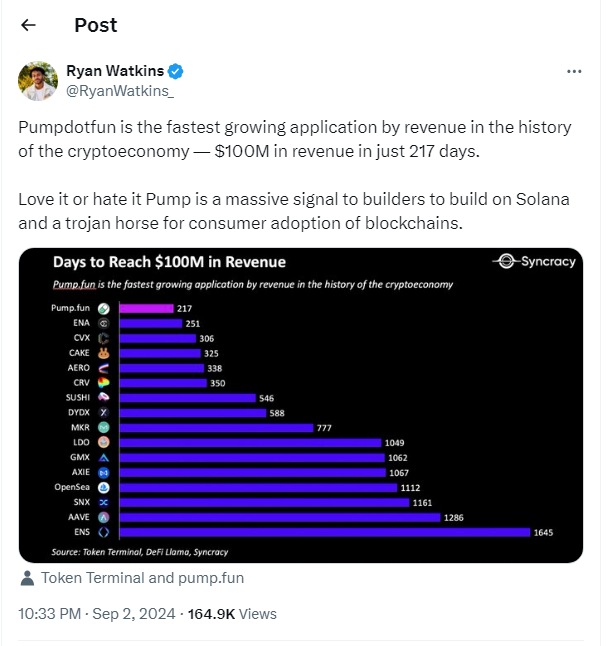Click the @RyanWatkins_ handle
This screenshot has height=646, width=607.
pyautogui.click(x=119, y=91)
